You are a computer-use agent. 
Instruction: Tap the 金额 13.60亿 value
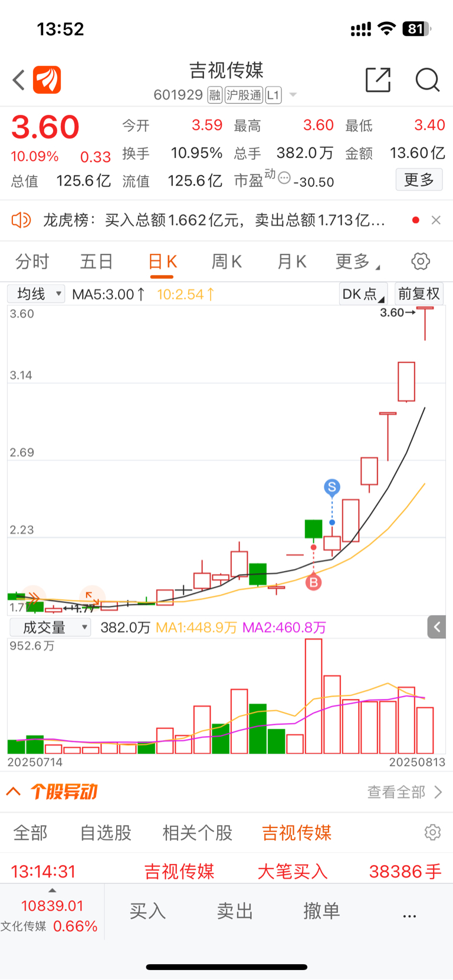(x=418, y=153)
